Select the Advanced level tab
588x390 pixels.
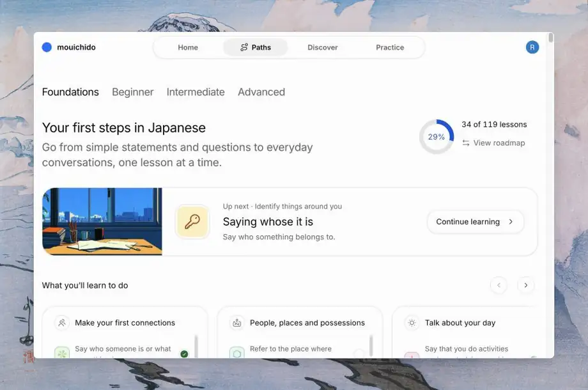(x=261, y=92)
